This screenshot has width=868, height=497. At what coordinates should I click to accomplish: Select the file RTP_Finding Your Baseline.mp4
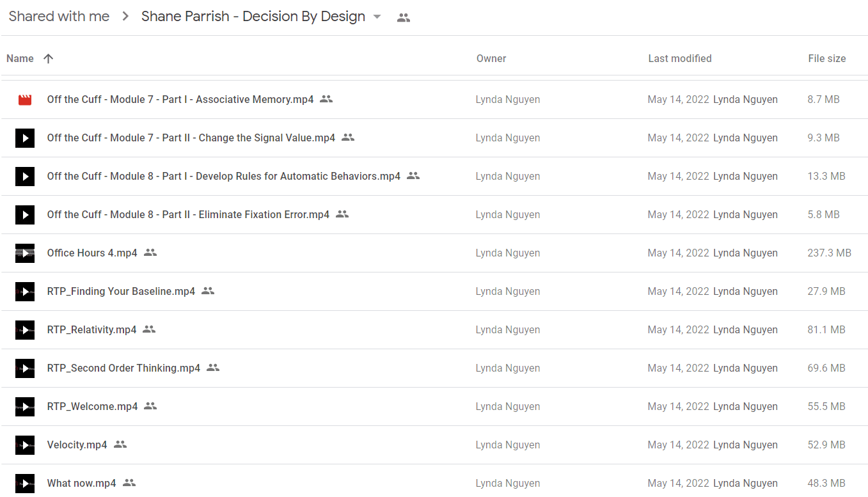121,292
